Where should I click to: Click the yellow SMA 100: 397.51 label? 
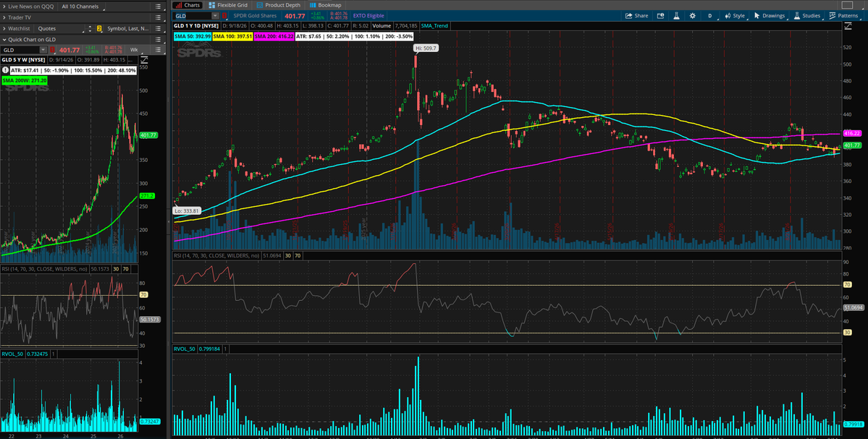pos(232,36)
